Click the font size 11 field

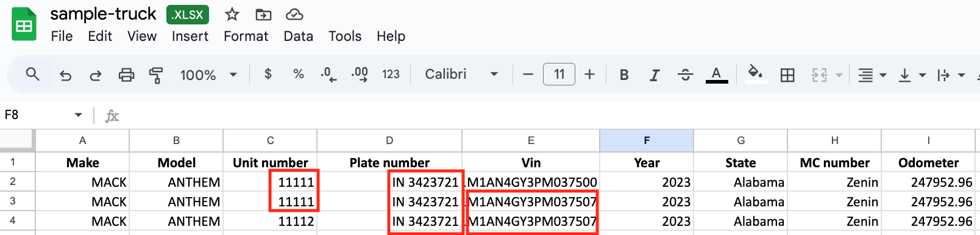559,74
